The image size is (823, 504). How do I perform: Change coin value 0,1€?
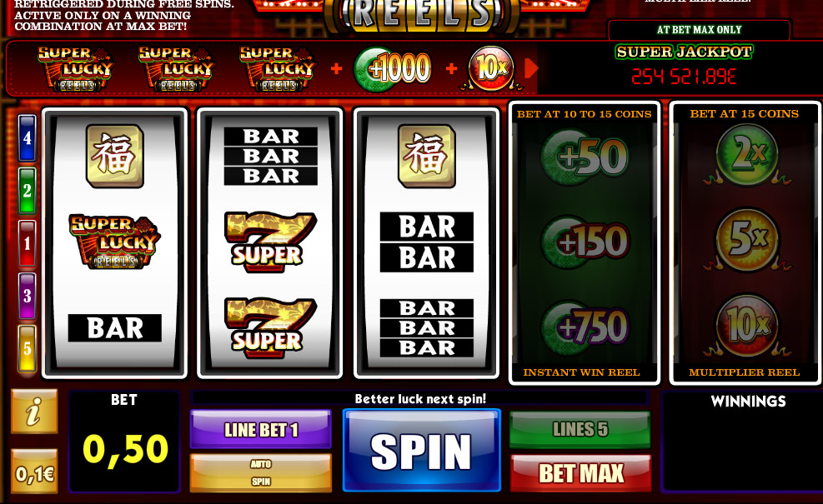pyautogui.click(x=34, y=472)
